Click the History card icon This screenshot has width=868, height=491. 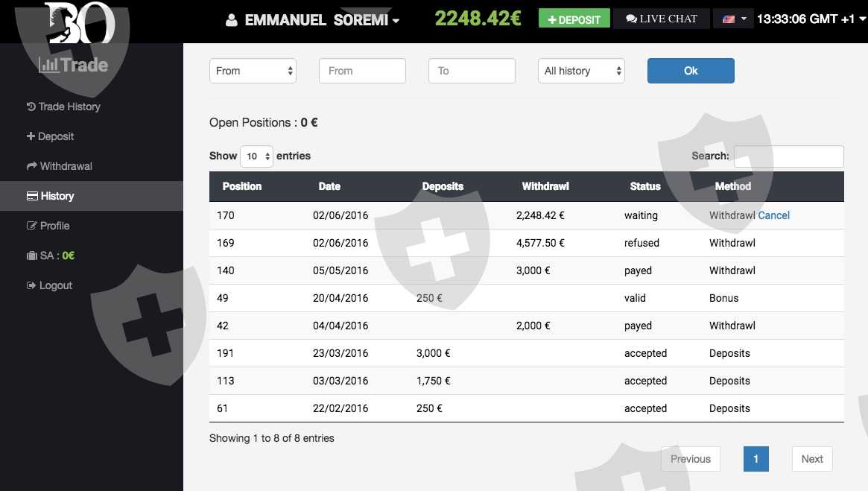point(32,196)
